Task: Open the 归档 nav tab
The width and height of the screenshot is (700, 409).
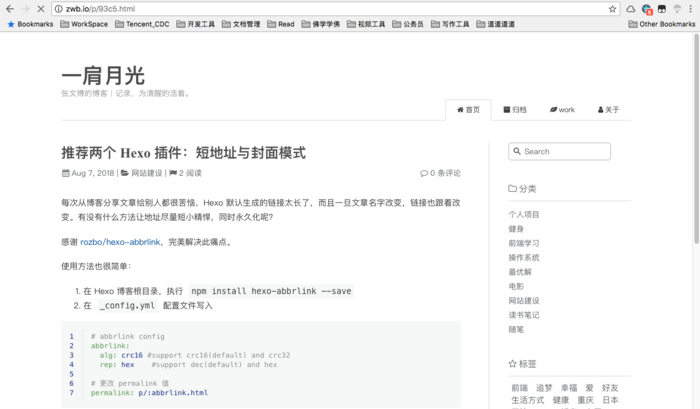Action: (515, 110)
